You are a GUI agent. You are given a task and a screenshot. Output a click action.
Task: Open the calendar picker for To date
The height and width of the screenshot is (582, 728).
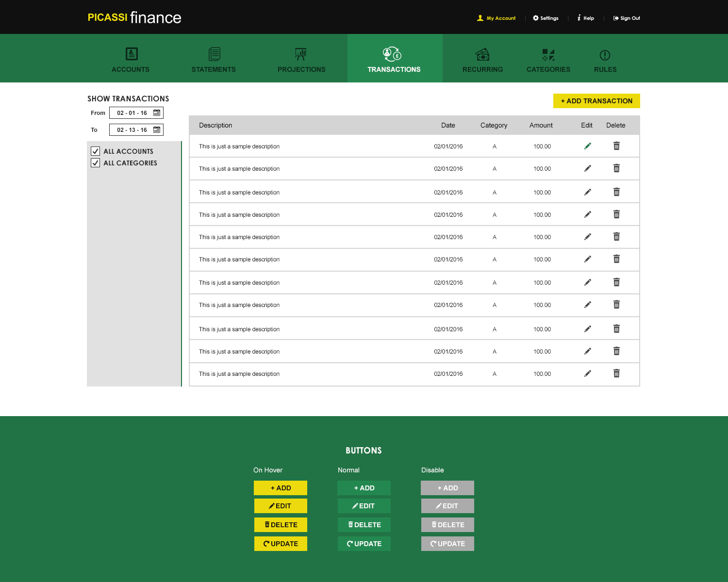coord(157,130)
